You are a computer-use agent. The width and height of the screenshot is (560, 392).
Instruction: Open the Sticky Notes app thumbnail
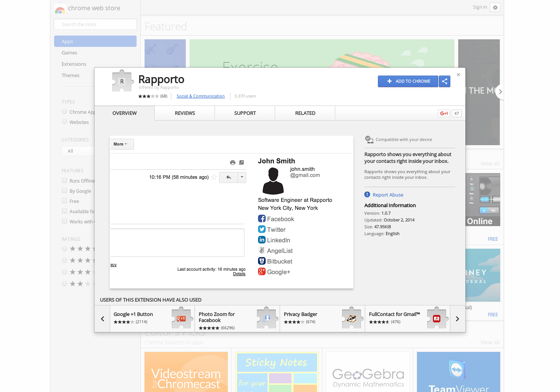(x=277, y=372)
